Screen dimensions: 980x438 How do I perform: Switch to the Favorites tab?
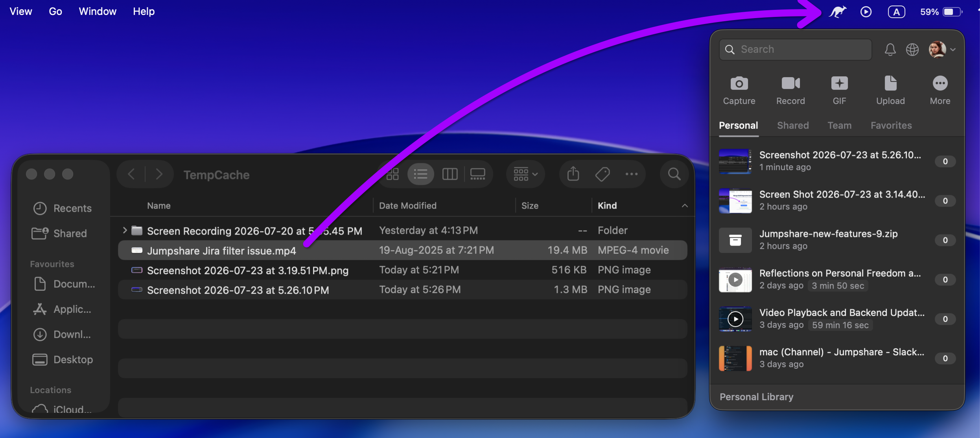[891, 126]
